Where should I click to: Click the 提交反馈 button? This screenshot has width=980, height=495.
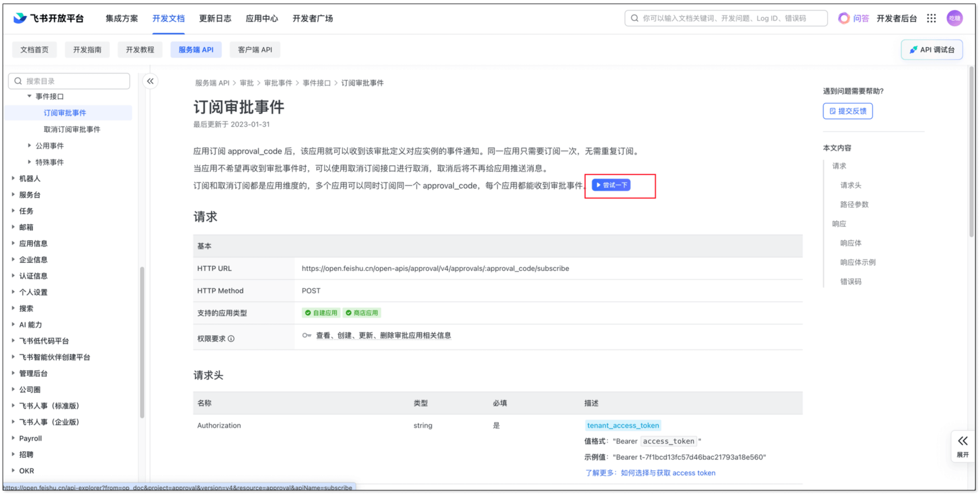[847, 111]
